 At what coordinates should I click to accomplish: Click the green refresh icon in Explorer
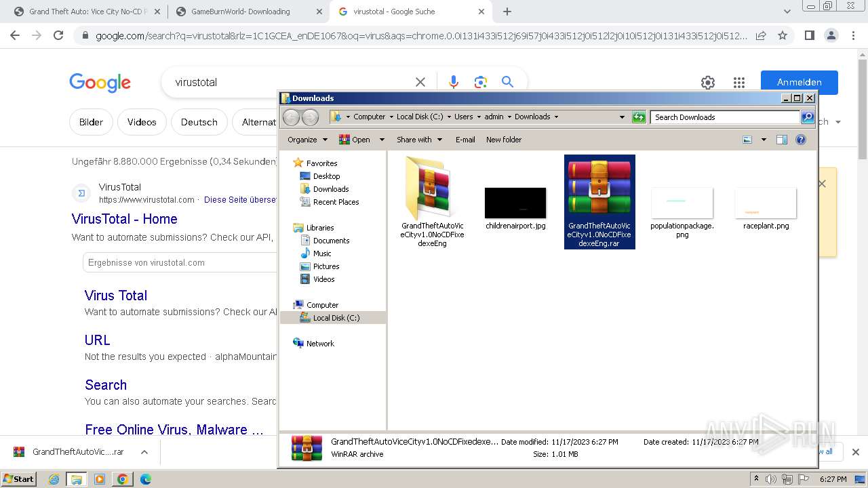[x=639, y=117]
